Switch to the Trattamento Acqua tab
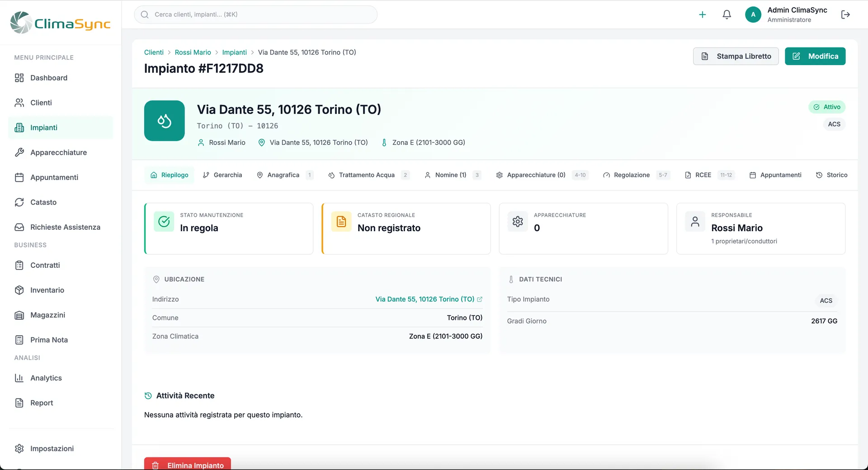This screenshot has width=868, height=470. [368, 175]
